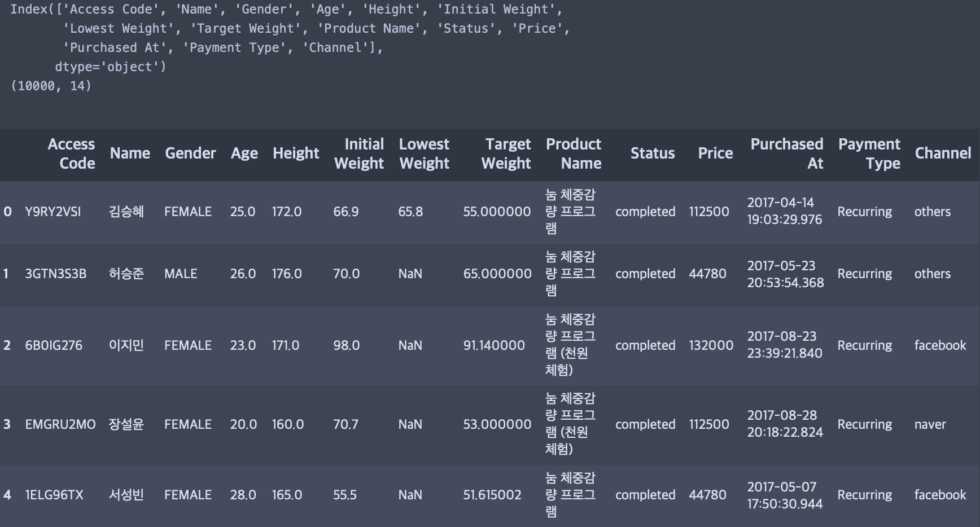Click initial weight 98.0
980x527 pixels.
[x=347, y=345]
